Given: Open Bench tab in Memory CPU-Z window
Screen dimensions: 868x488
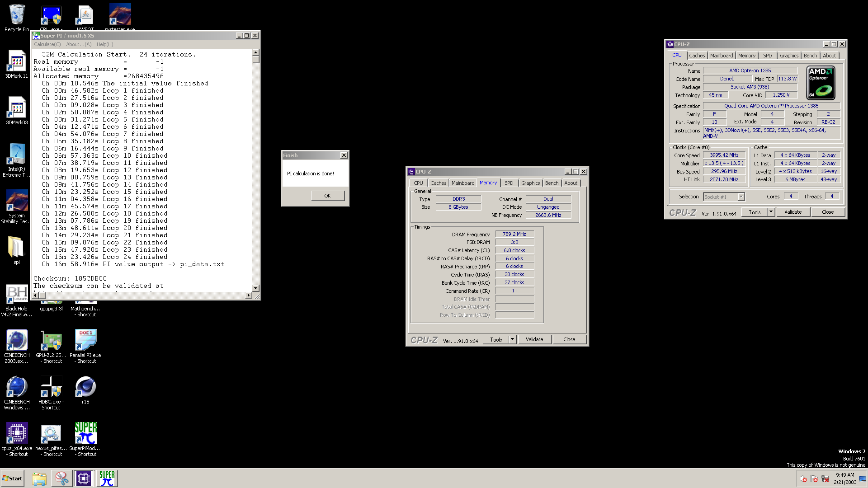Looking at the screenshot, I should (552, 183).
